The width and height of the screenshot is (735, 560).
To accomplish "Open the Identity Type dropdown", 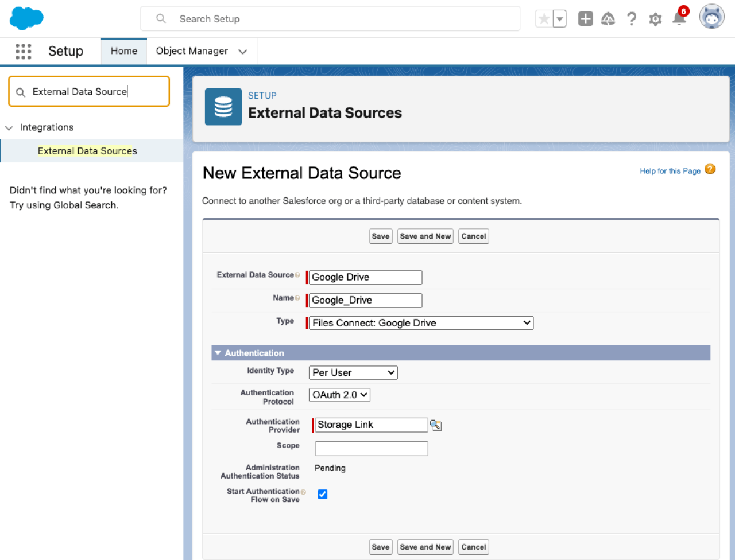I will click(353, 373).
